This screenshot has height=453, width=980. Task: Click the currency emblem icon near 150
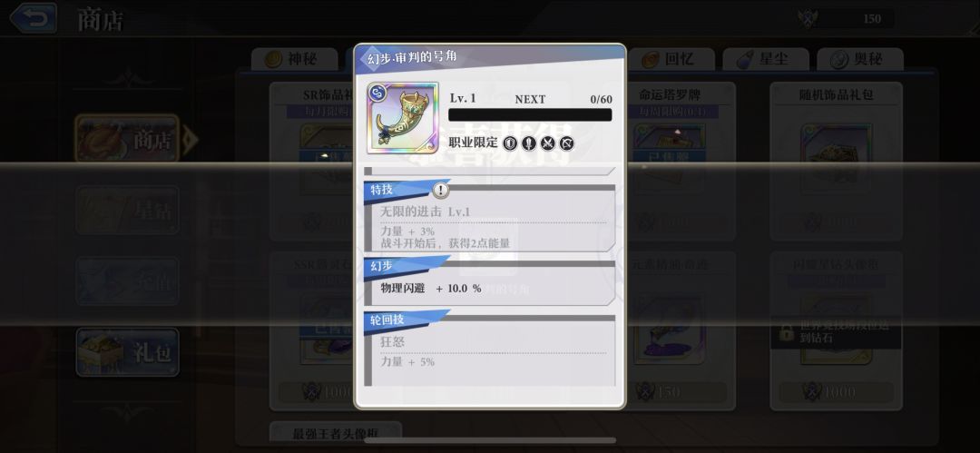pyautogui.click(x=808, y=19)
